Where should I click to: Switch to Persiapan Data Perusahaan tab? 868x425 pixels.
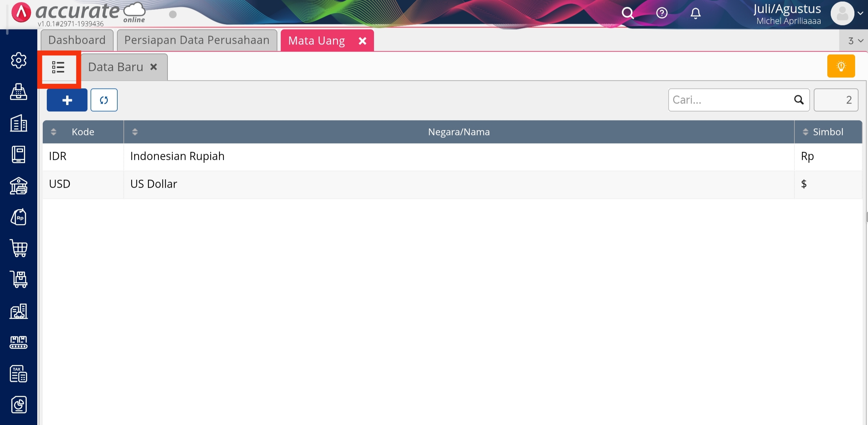(197, 40)
